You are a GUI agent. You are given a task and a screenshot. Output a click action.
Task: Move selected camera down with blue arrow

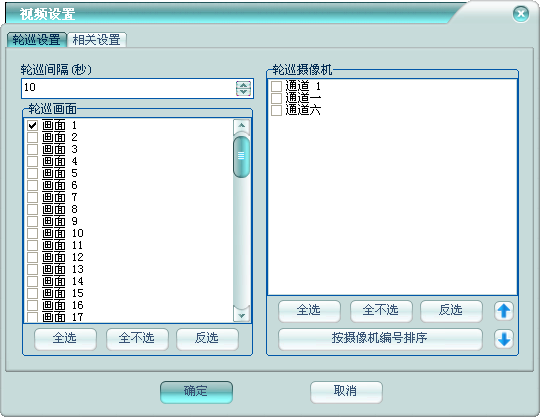[504, 339]
